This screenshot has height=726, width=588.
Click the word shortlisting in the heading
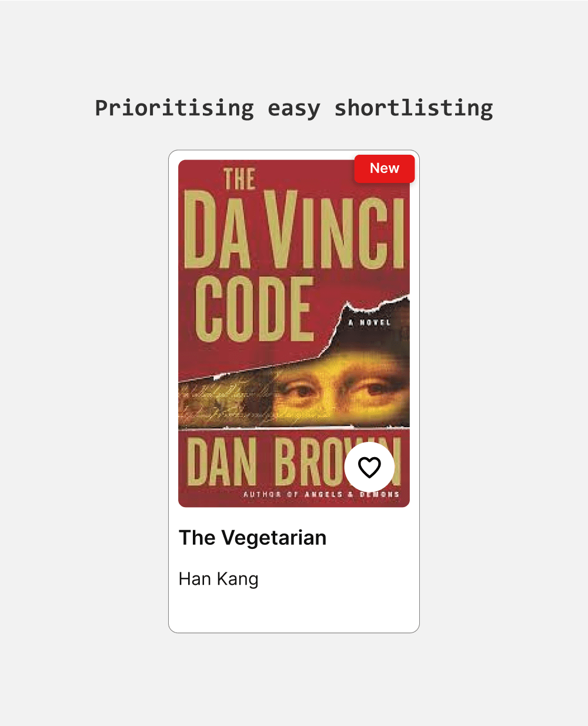[414, 108]
